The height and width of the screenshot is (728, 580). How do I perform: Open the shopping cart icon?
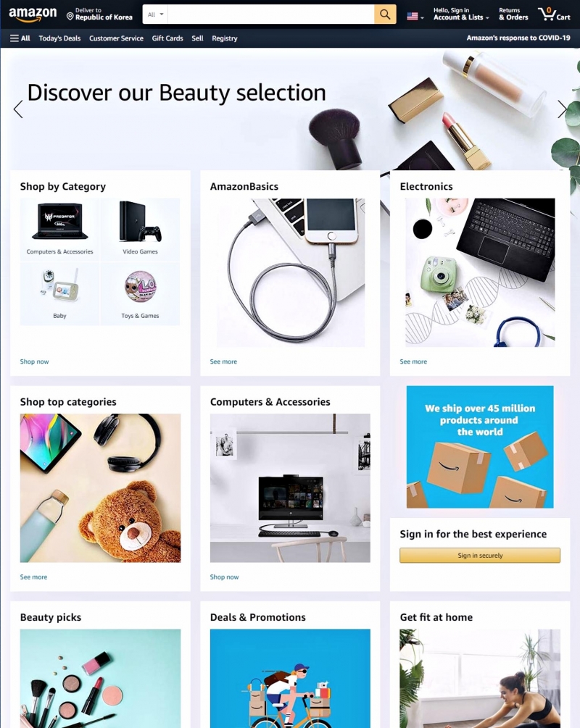coord(554,14)
